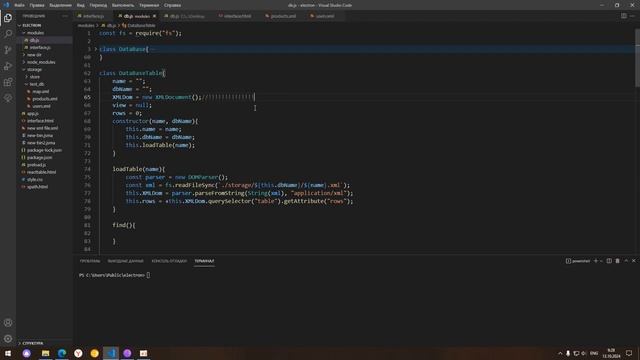Open Microsoft Edge from the taskbar
The height and width of the screenshot is (360, 640).
pos(62,353)
